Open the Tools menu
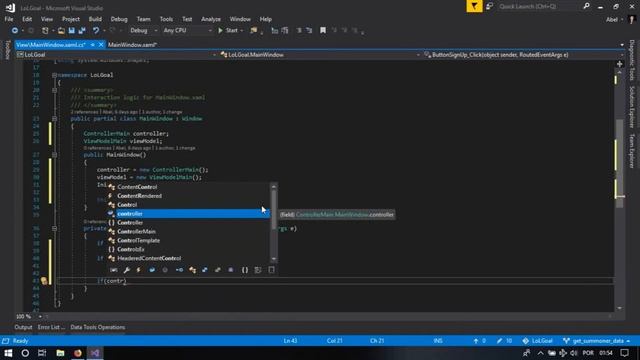The image size is (640, 360). pyautogui.click(x=166, y=19)
